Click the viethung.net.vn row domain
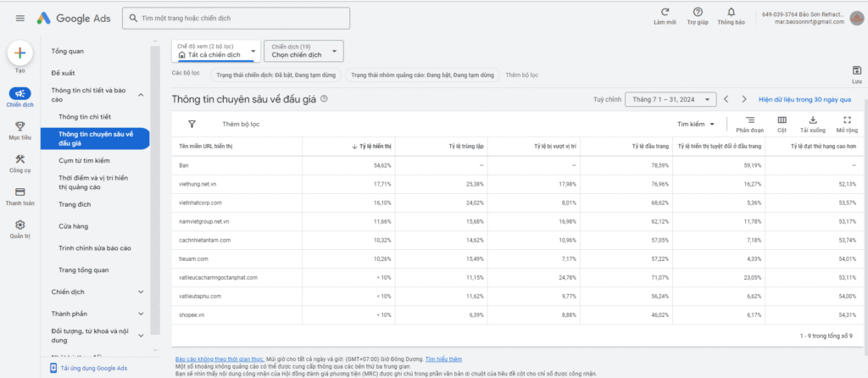The image size is (868, 378). [198, 184]
